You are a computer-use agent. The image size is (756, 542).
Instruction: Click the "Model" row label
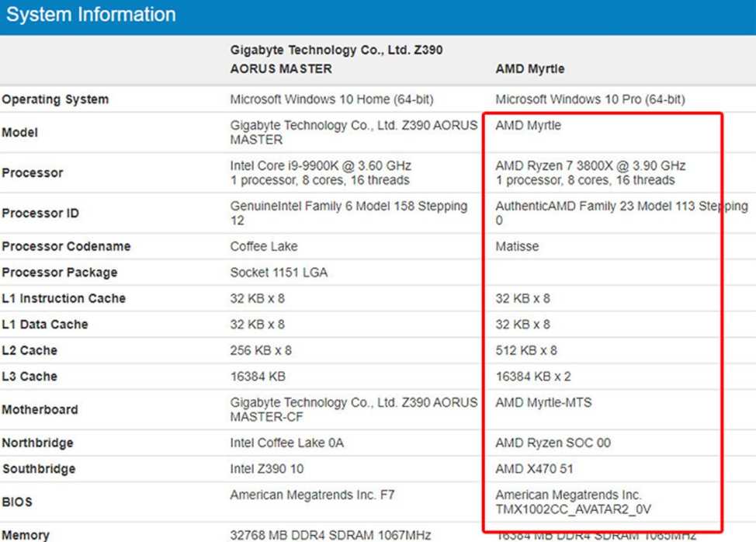tap(19, 133)
